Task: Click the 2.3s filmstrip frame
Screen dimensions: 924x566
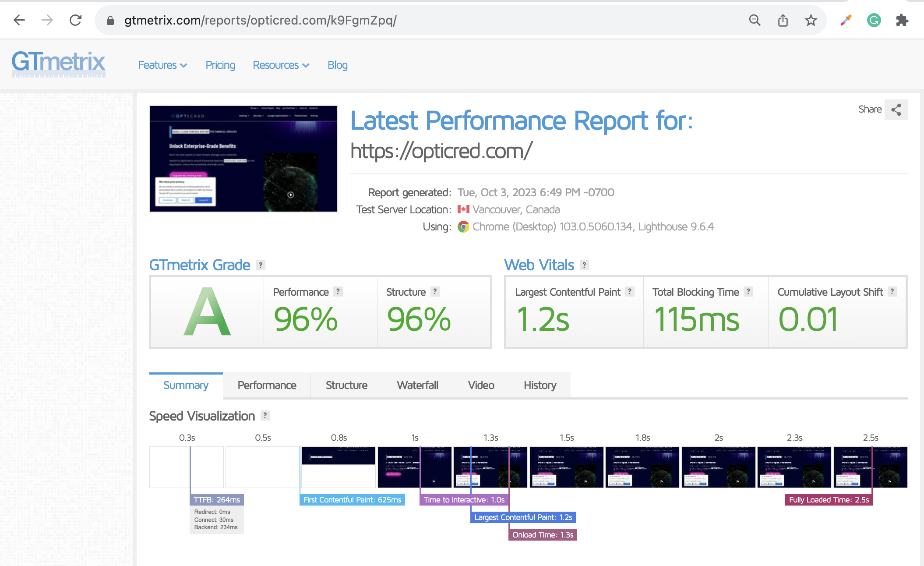Action: 794,467
